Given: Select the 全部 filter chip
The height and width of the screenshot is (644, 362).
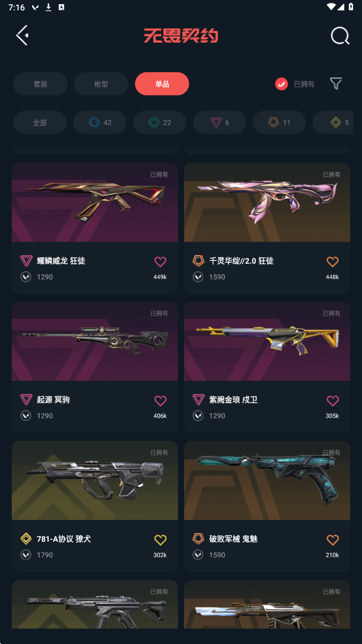Looking at the screenshot, I should coord(40,123).
